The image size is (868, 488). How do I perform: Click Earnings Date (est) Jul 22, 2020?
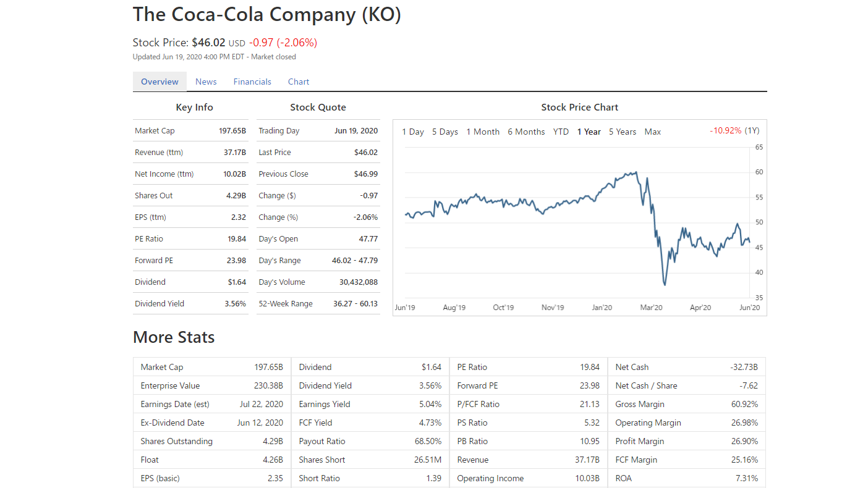coord(212,404)
